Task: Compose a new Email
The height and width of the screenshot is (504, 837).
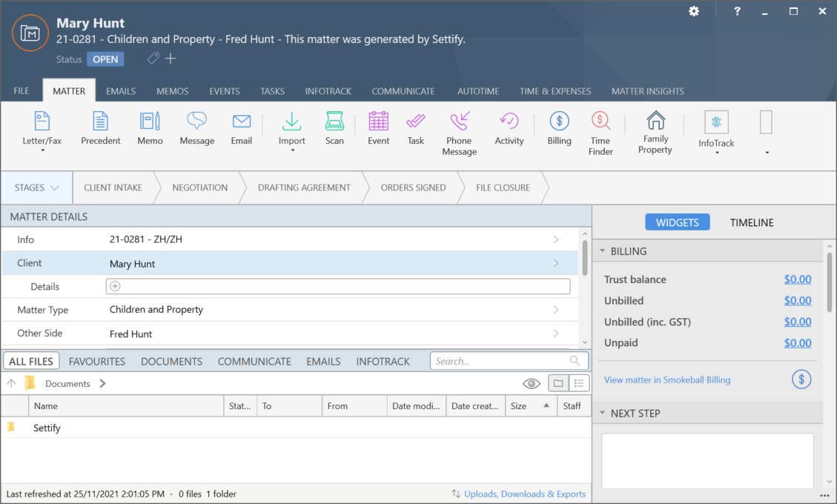Action: (x=241, y=128)
